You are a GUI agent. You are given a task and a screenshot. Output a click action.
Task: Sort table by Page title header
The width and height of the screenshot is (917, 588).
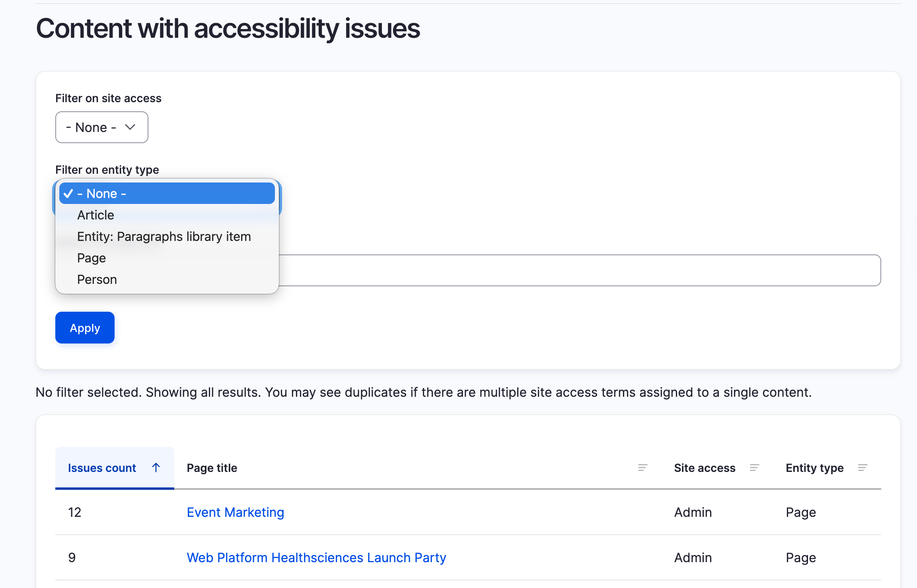[212, 468]
